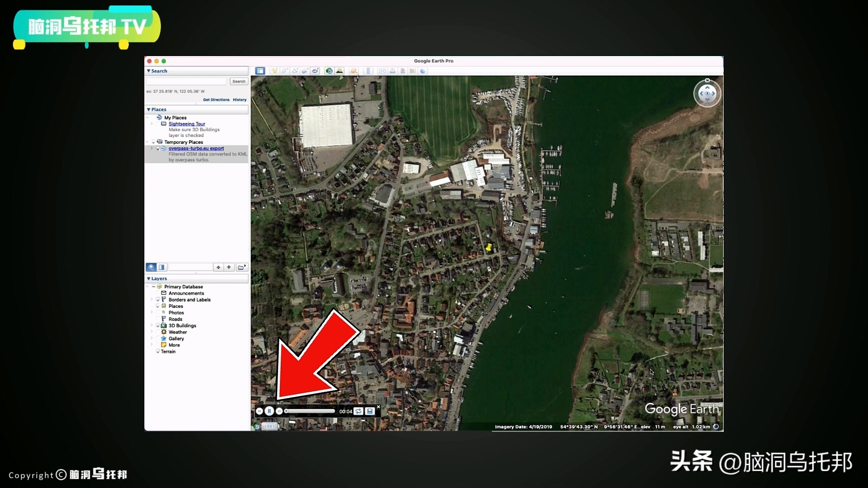Viewport: 868px width, 488px height.
Task: Click the Get Directions link
Action: [x=216, y=100]
